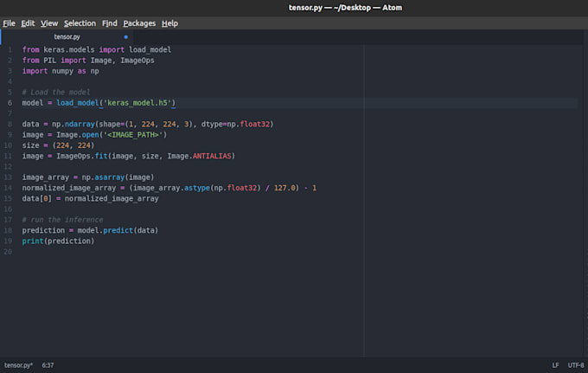Open the Packages menu
Screen dimensions: 588x373
138,23
